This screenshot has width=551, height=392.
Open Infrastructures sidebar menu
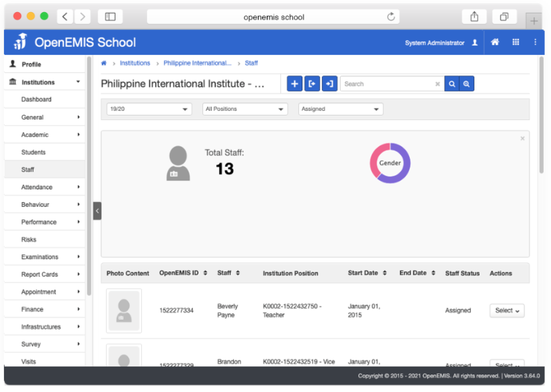44,327
